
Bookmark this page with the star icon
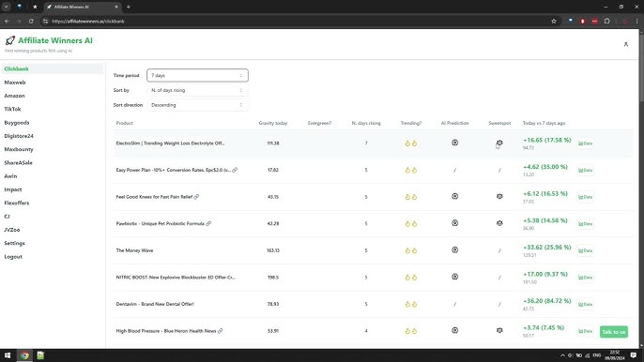coord(554,21)
